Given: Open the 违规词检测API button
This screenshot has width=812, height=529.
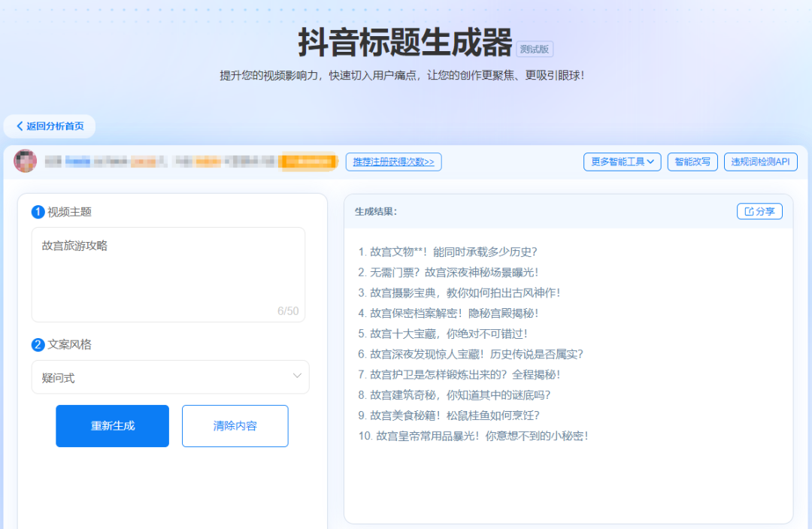Looking at the screenshot, I should [760, 162].
